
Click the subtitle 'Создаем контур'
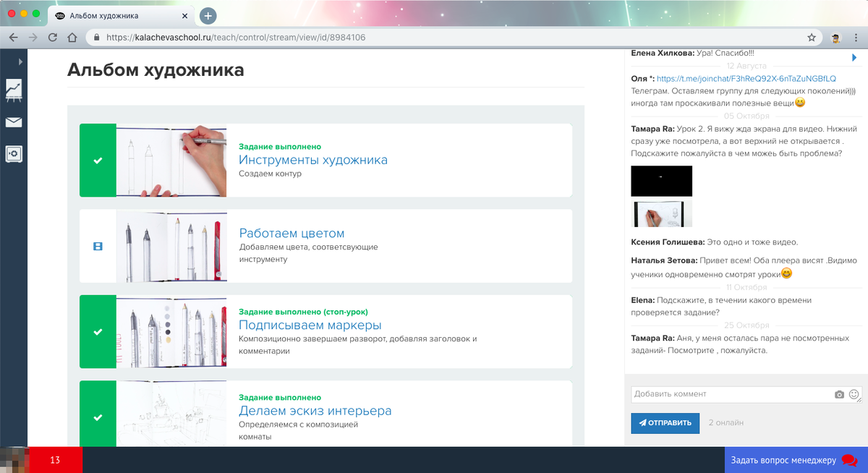pyautogui.click(x=270, y=174)
